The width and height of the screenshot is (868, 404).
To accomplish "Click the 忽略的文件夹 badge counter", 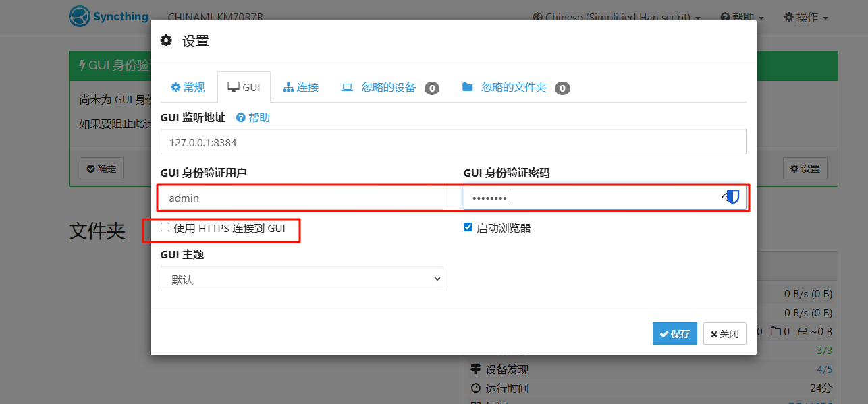I will (562, 88).
